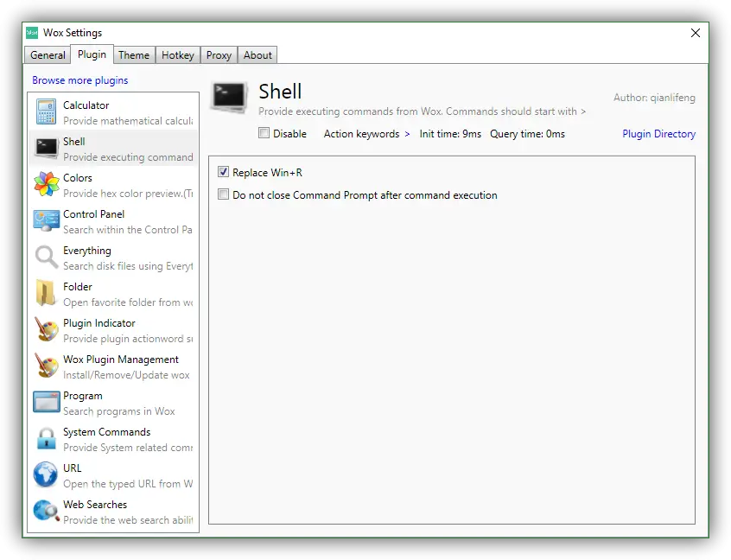
Task: Click "Search programs in Wox" description
Action: 119,411
